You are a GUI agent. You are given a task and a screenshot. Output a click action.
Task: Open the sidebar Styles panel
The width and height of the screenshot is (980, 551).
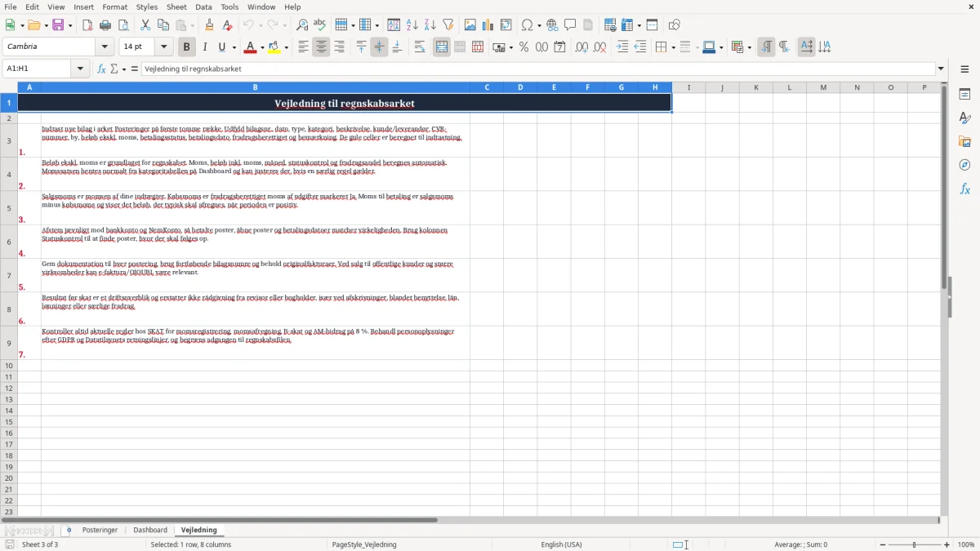point(964,118)
